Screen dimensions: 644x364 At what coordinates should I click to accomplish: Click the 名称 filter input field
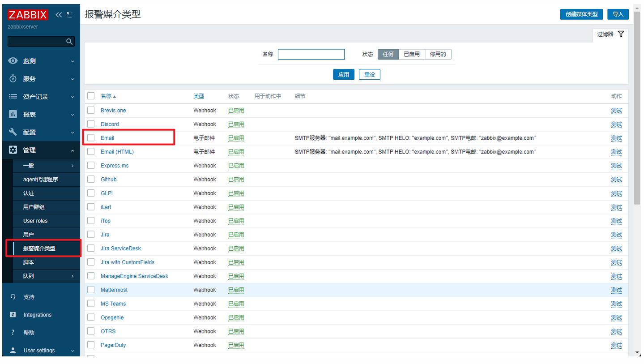pyautogui.click(x=311, y=54)
